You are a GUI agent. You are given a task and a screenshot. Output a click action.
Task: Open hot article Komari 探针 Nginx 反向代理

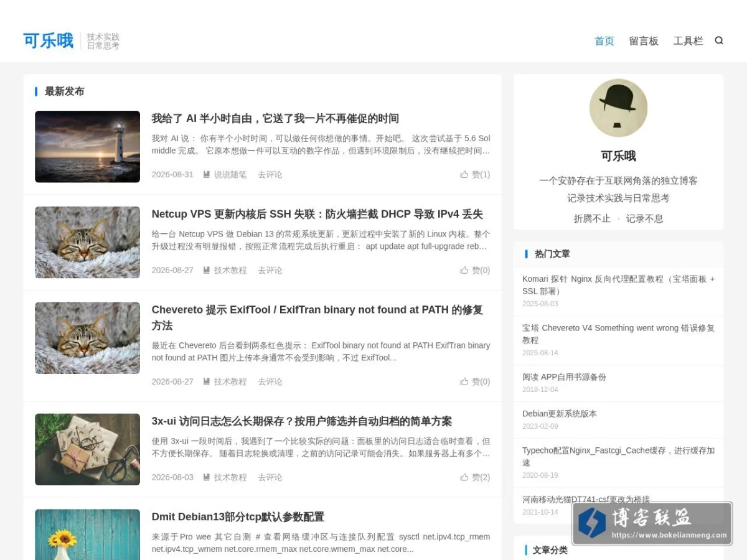pos(619,285)
